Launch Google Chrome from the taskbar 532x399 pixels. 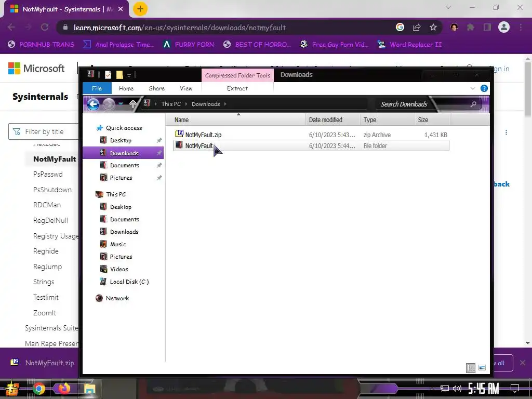click(39, 389)
